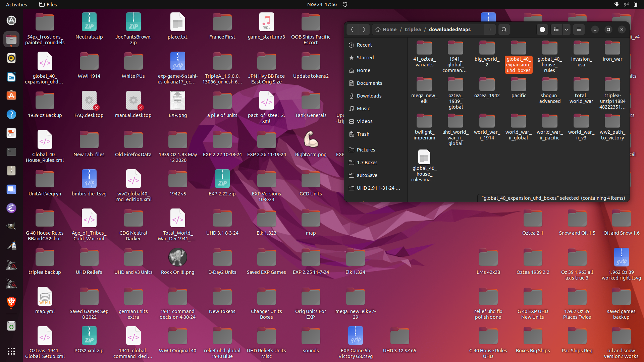Select the global_40_expansion_uhd_boxes folder

click(518, 57)
